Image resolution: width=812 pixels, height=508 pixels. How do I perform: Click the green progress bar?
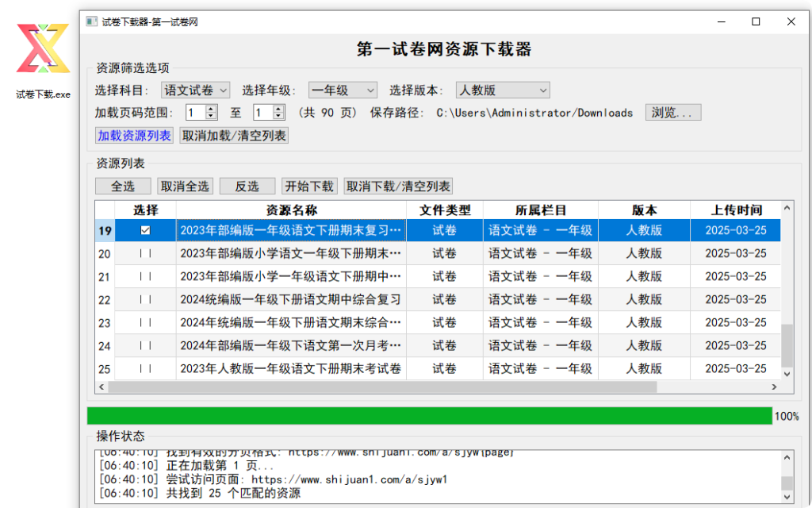pyautogui.click(x=428, y=414)
